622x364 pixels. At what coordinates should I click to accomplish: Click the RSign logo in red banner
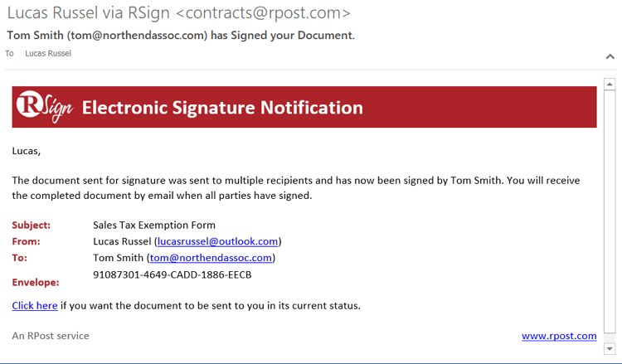45,106
